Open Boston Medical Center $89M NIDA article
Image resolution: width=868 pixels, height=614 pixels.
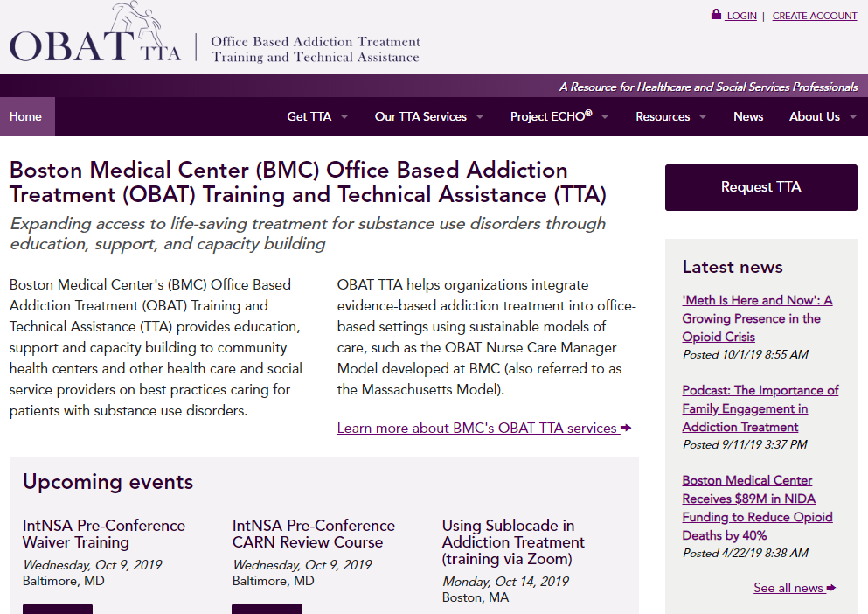757,508
